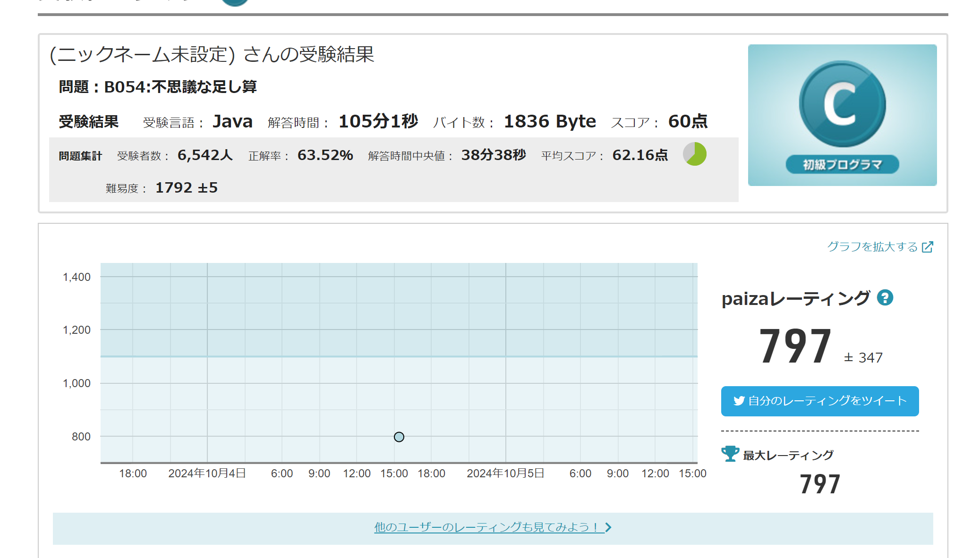Click the 60点 score value
Viewport: 980px width, 558px height.
(x=688, y=121)
